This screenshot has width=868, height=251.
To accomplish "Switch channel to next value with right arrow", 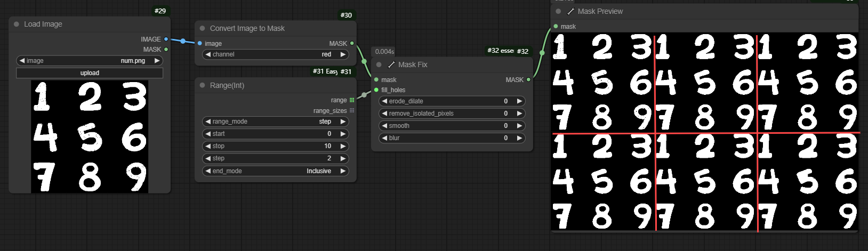I will click(343, 54).
